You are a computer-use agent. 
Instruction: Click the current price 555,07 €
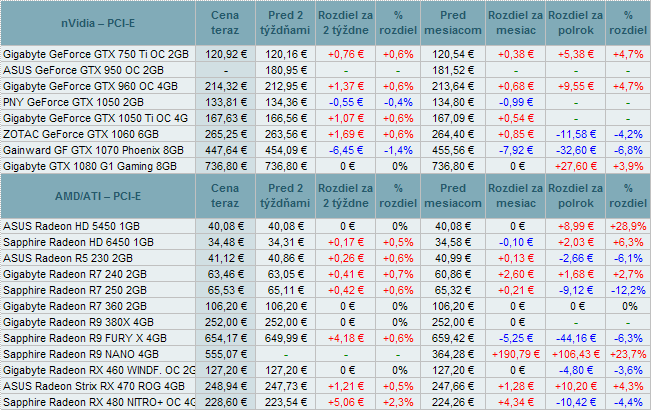(225, 354)
